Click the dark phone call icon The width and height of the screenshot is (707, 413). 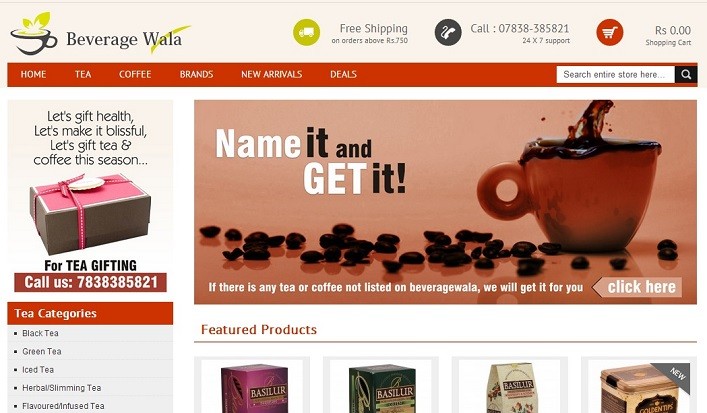click(x=448, y=32)
